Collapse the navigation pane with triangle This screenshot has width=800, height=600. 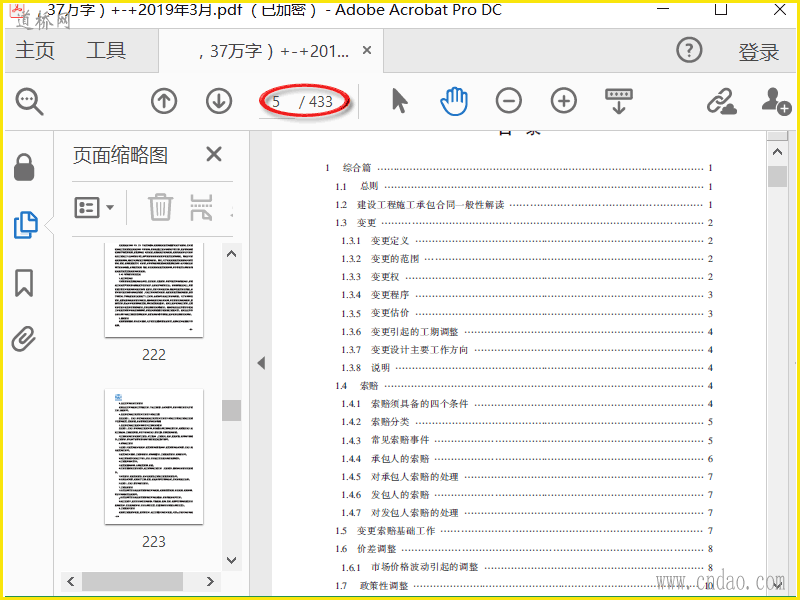261,363
